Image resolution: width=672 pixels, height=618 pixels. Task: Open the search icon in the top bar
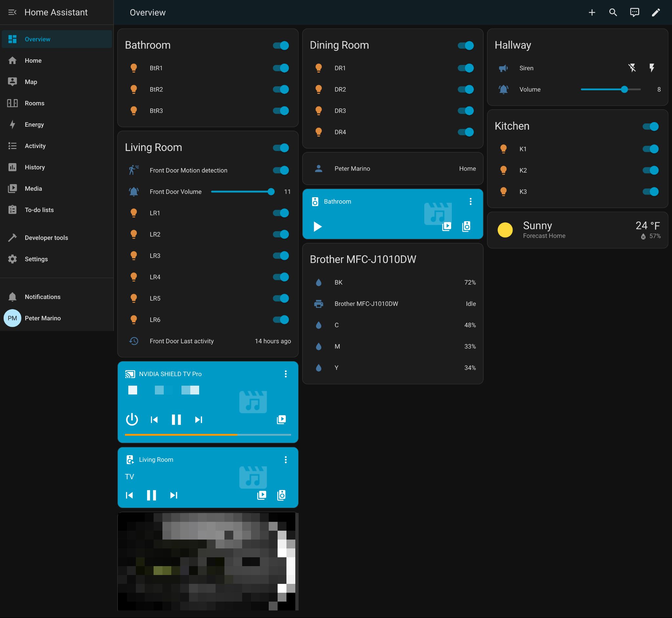pyautogui.click(x=613, y=12)
